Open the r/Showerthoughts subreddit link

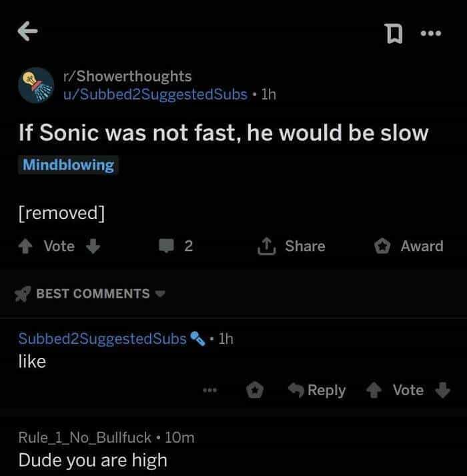click(x=125, y=76)
